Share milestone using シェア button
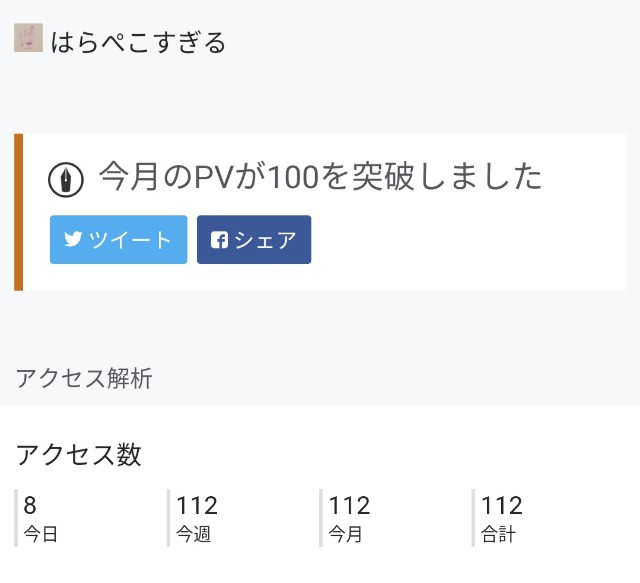Viewport: 640px width, 583px height. click(x=254, y=240)
